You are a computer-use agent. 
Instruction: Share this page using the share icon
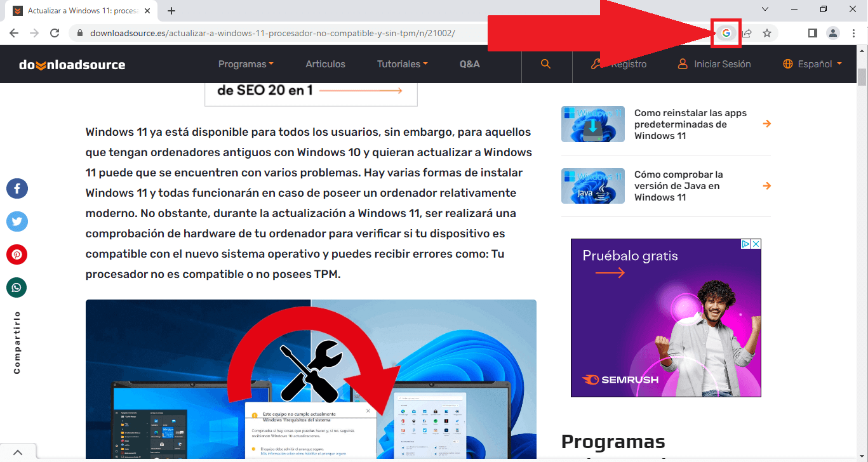747,33
